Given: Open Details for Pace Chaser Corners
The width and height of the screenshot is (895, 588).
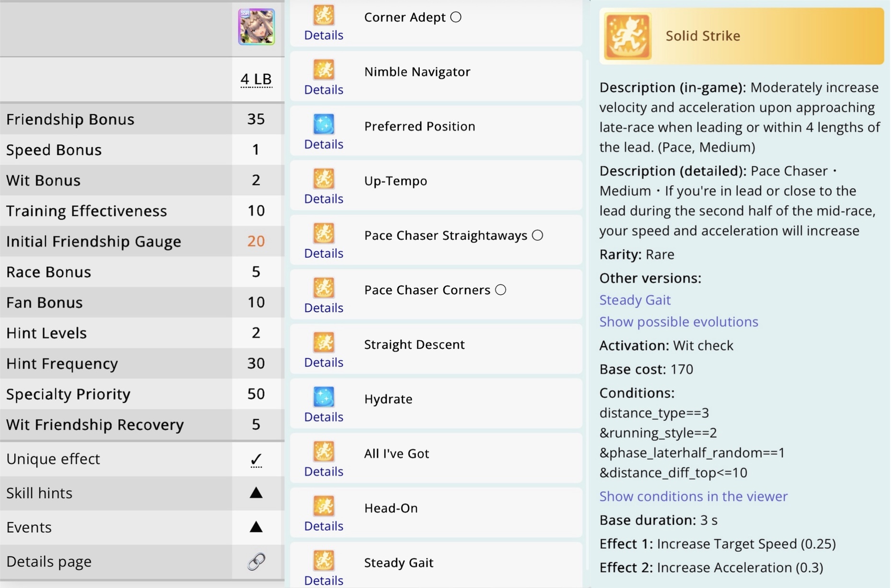Looking at the screenshot, I should pos(324,308).
